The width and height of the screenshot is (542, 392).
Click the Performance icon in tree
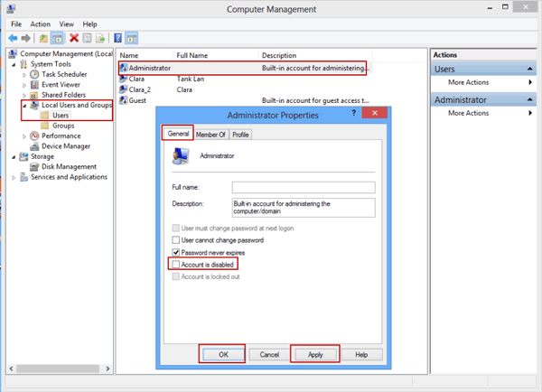[x=34, y=135]
